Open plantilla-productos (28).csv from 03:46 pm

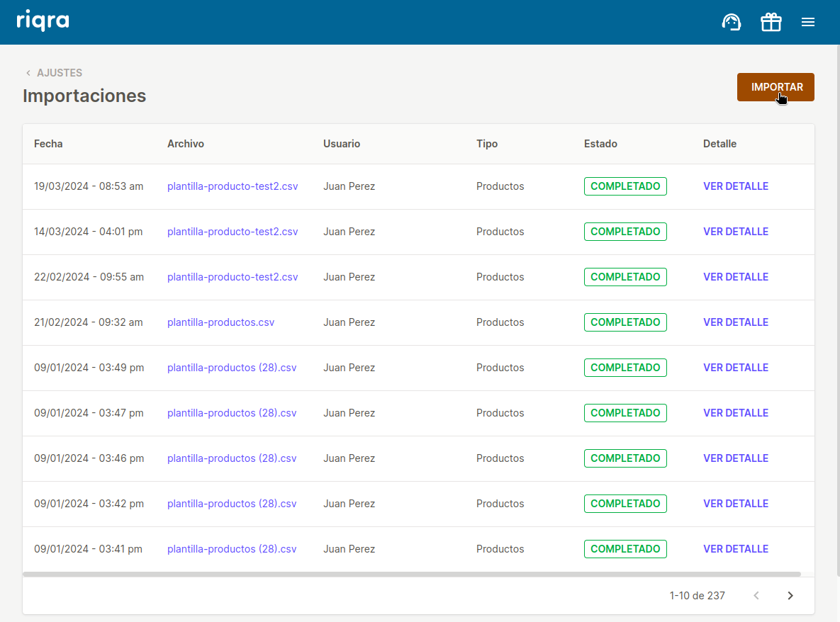click(232, 458)
